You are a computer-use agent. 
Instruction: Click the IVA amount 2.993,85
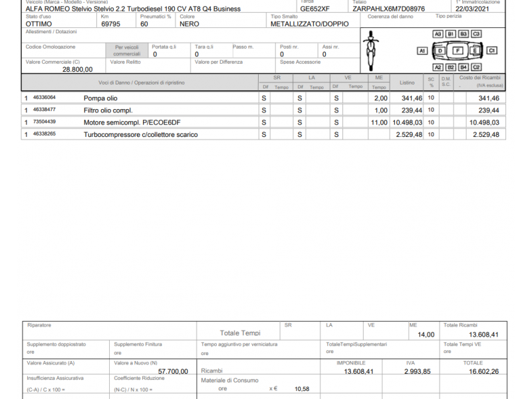pyautogui.click(x=418, y=372)
